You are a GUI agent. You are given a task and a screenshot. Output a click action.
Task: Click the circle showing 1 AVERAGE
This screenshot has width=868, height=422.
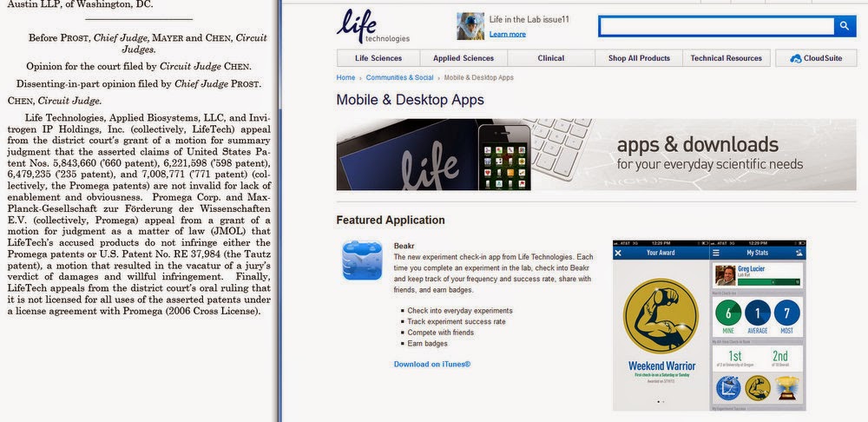757,313
